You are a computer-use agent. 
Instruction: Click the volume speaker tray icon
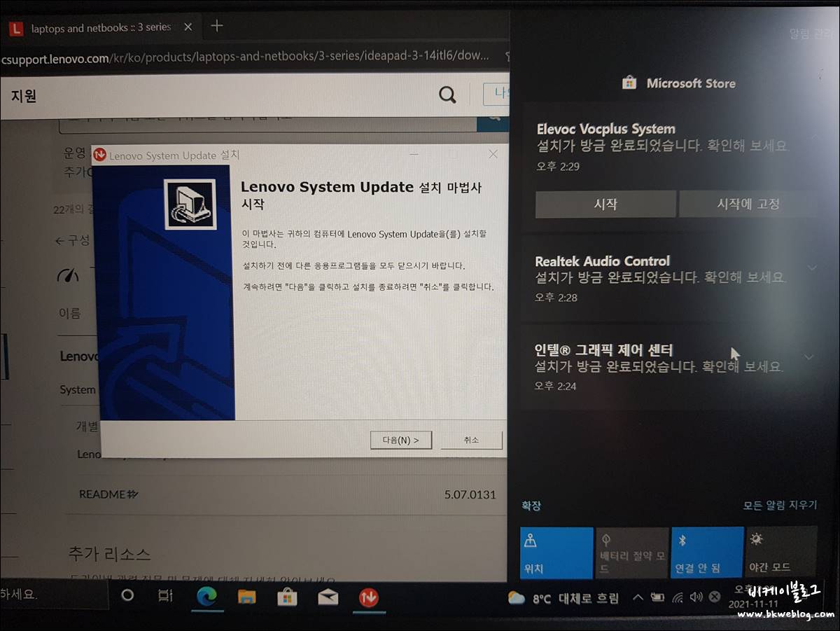696,597
